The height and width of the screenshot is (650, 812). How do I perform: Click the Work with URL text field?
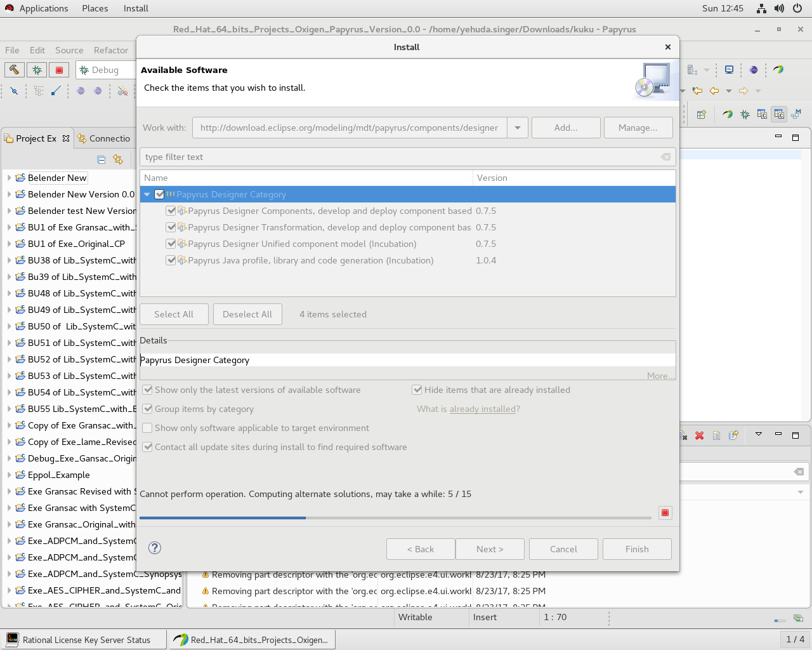pos(350,128)
